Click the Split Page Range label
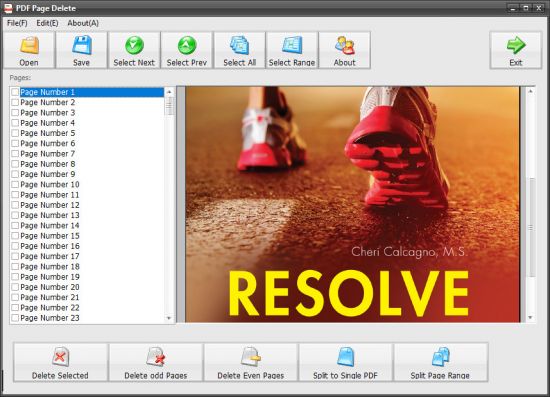The width and height of the screenshot is (550, 397). [x=440, y=376]
